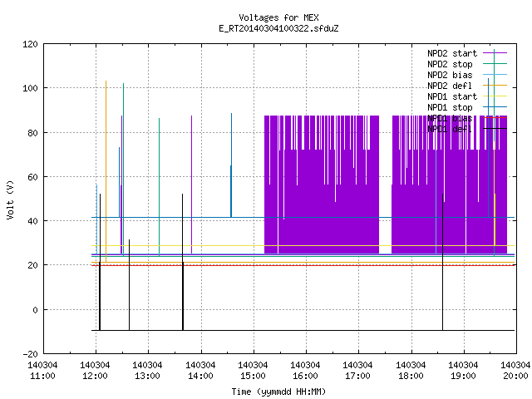Click the 40 y-axis tick label
The height and width of the screenshot is (399, 532).
32,221
